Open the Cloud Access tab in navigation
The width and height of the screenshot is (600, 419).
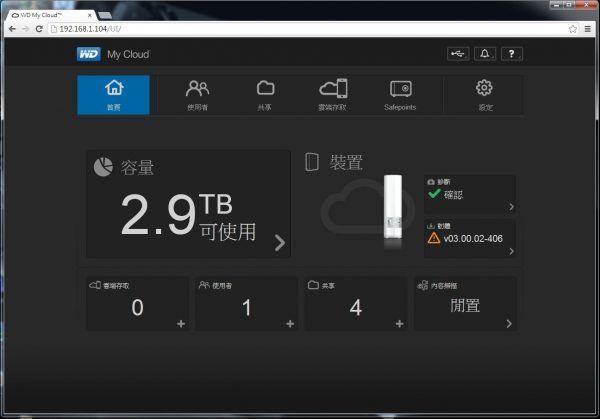coord(333,95)
